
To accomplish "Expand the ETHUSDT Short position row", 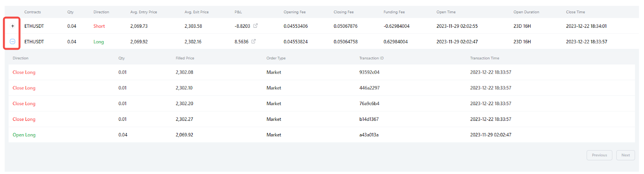I will [12, 26].
